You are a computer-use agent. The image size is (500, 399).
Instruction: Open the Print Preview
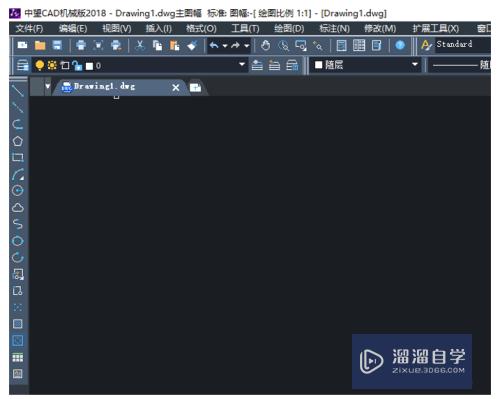[x=98, y=45]
